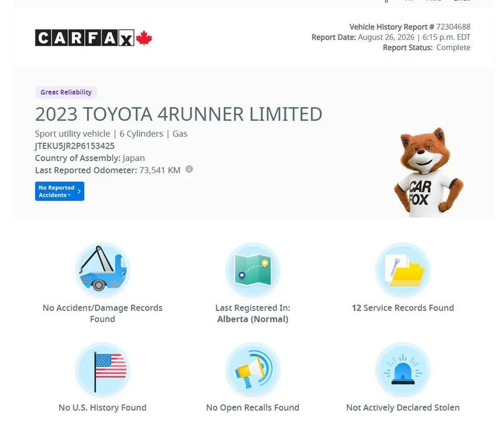Click the Great Reliability badge

66,92
